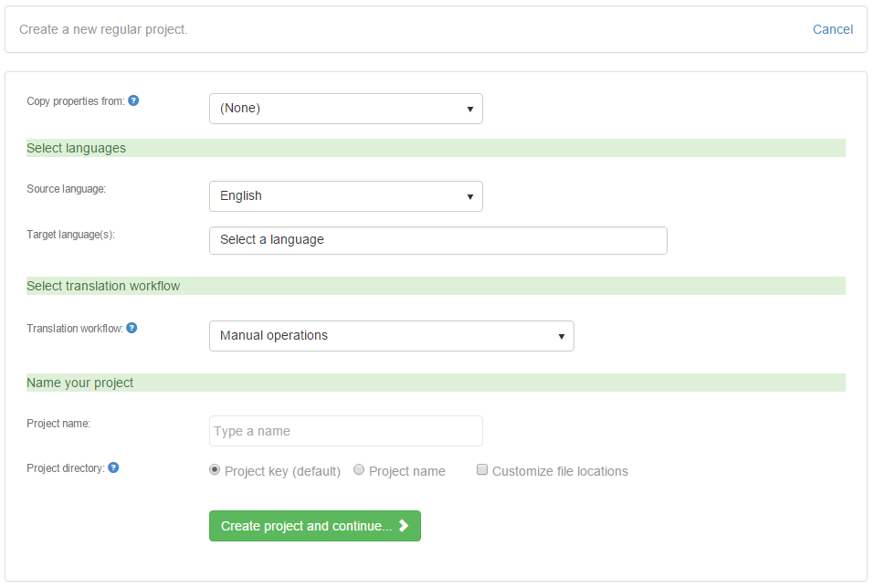Click the Select languages section header
874x588 pixels.
77,148
